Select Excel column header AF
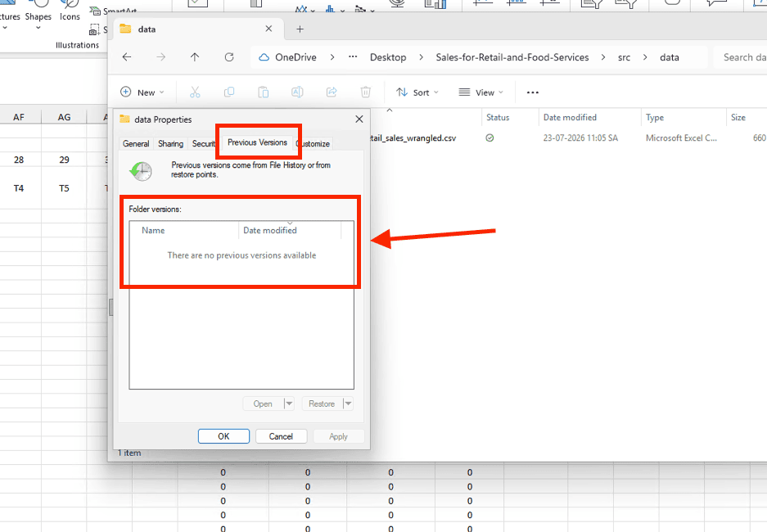The height and width of the screenshot is (532, 767). pos(19,117)
